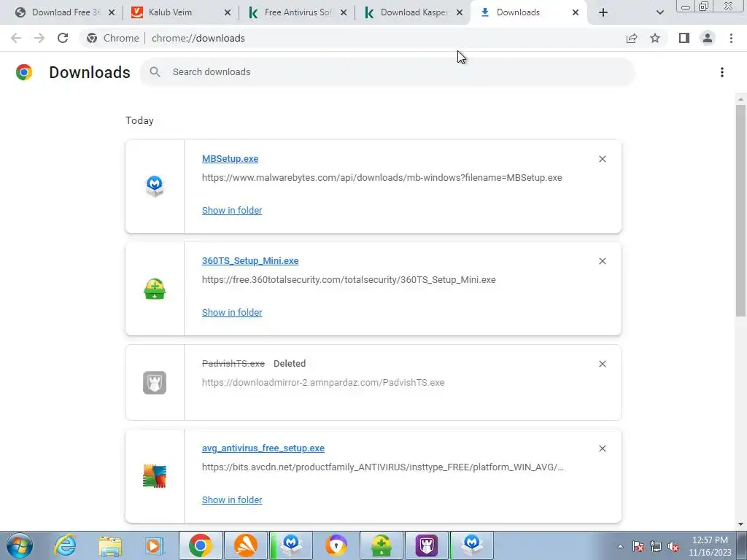Click the bits.avcdn.net download URL

point(382,467)
